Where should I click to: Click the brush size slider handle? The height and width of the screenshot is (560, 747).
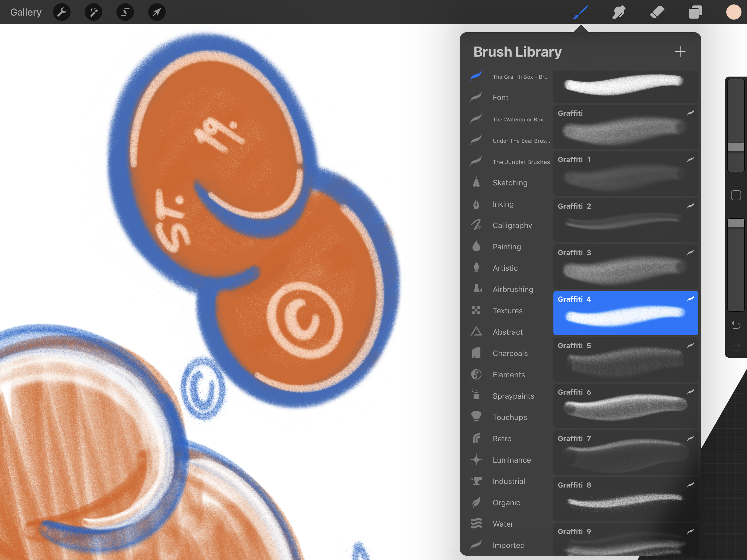[736, 147]
